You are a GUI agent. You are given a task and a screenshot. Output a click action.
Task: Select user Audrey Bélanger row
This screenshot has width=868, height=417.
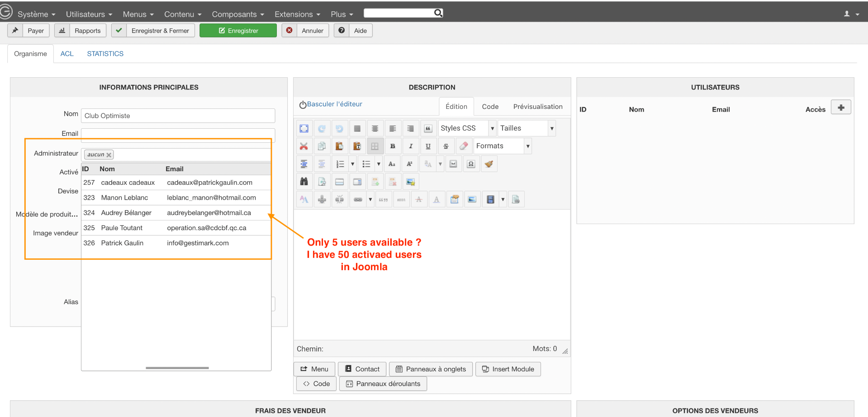point(176,213)
